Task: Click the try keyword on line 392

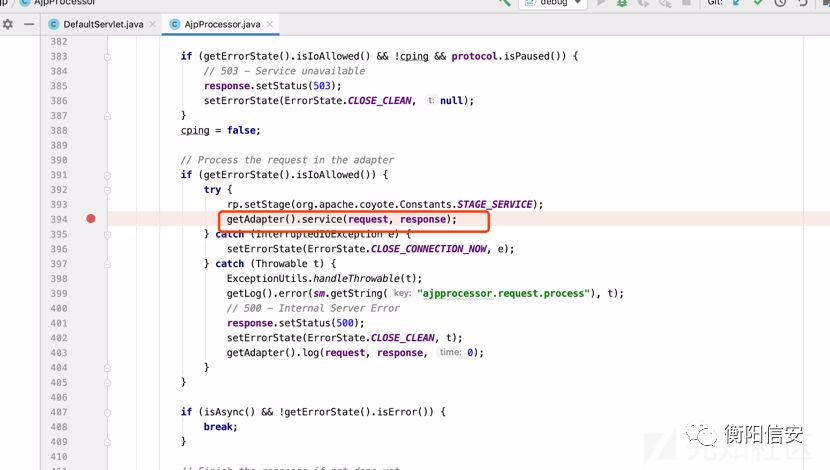Action: (x=212, y=189)
